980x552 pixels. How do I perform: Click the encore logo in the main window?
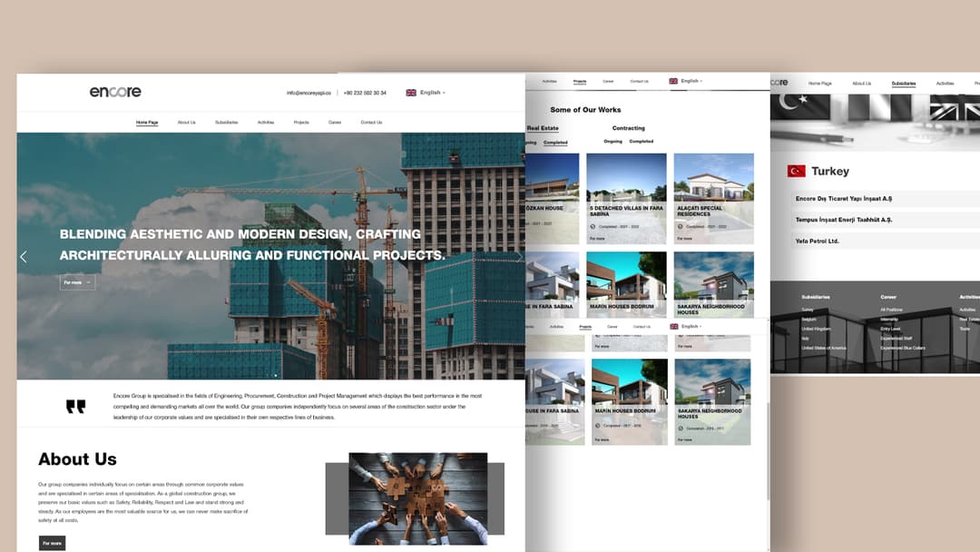[115, 92]
